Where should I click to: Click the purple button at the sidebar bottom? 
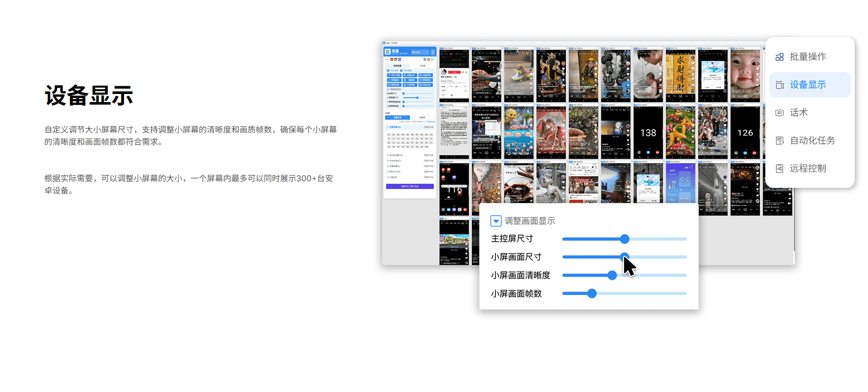(x=410, y=186)
